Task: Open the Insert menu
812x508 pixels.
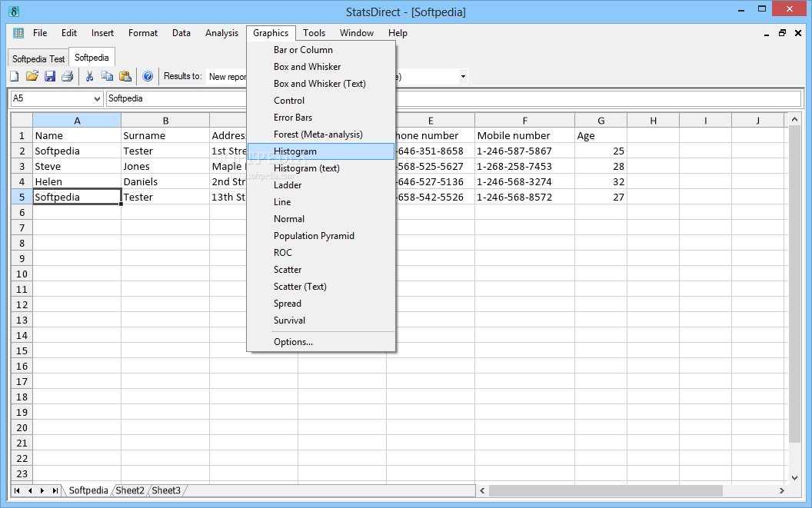Action: [x=102, y=33]
